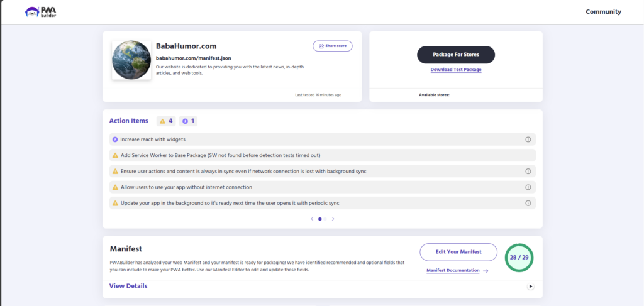Click the BabaHumor globe app icon
The image size is (644, 306).
(x=131, y=60)
